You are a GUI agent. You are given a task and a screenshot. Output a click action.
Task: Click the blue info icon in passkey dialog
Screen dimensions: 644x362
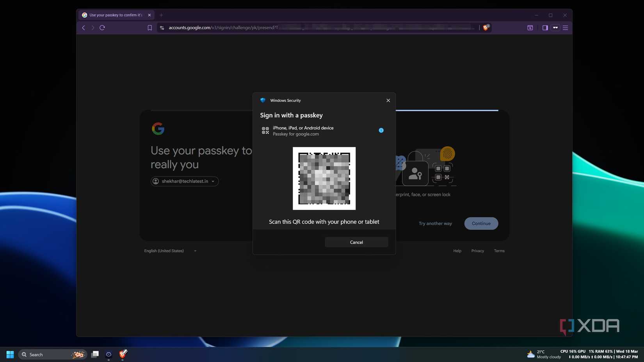pos(381,130)
